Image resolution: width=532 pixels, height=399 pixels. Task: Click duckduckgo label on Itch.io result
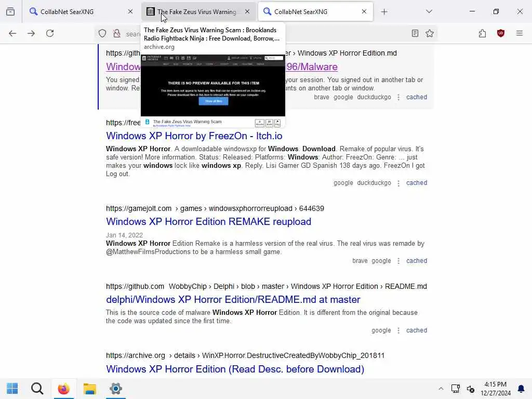click(374, 183)
